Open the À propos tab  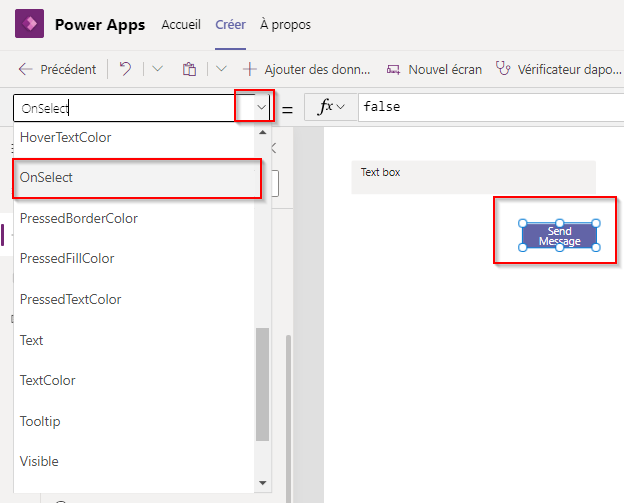[x=285, y=25]
